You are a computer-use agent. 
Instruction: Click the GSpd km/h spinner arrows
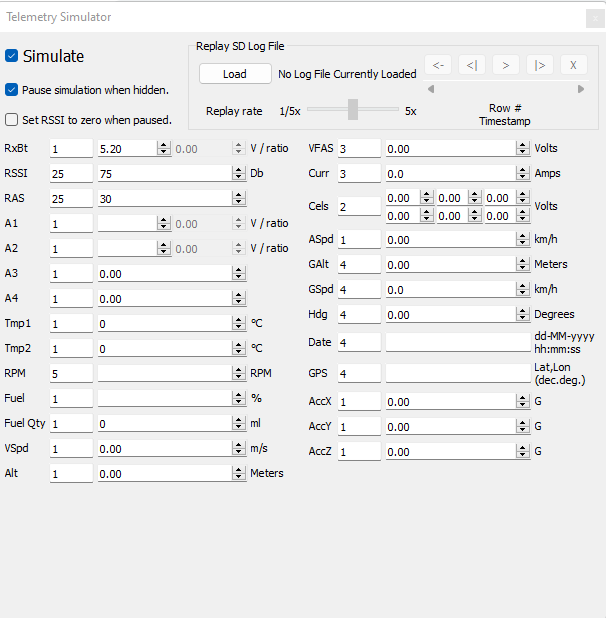(522, 289)
